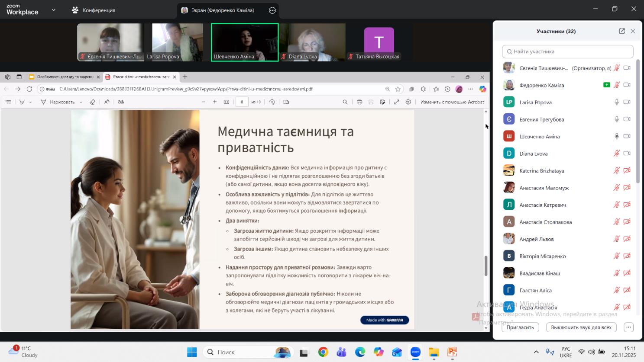Open more options beside Выключить звук для всех
This screenshot has height=362, width=644.
coord(628,327)
